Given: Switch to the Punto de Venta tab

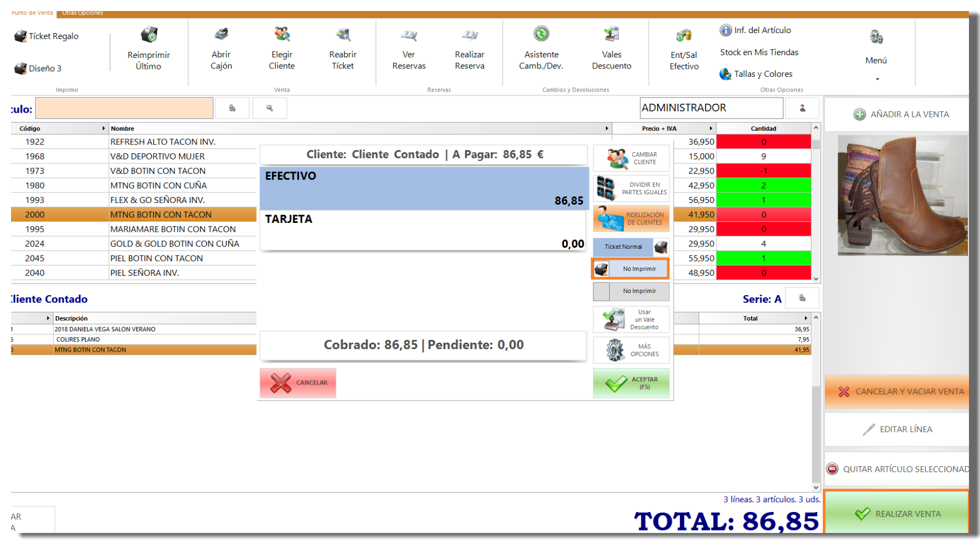Looking at the screenshot, I should pos(32,13).
